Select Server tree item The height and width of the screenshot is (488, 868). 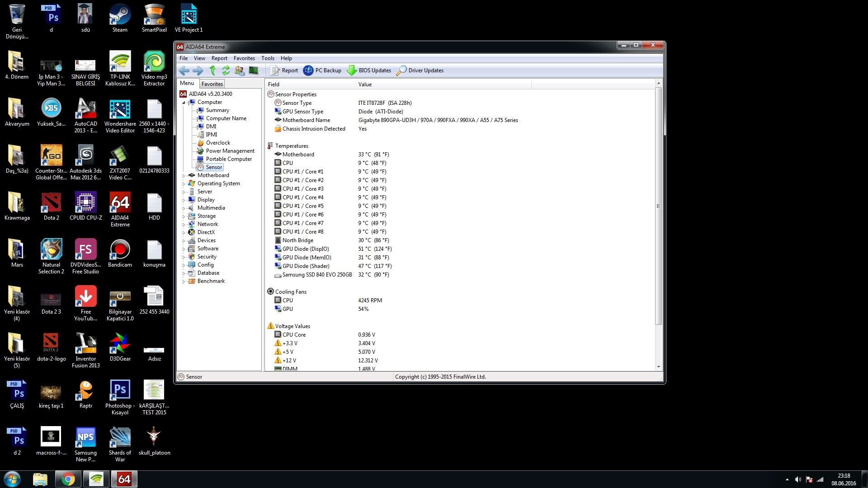click(204, 192)
